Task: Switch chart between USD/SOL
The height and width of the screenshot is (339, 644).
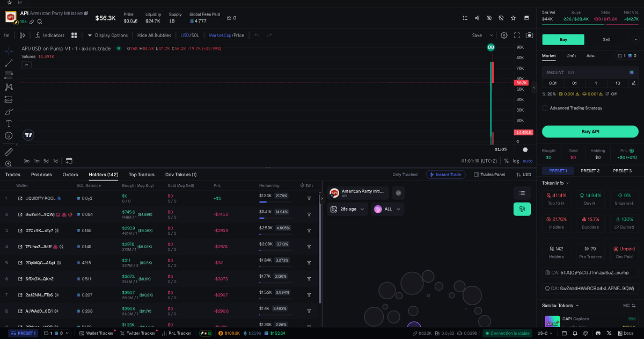Action: click(x=190, y=35)
